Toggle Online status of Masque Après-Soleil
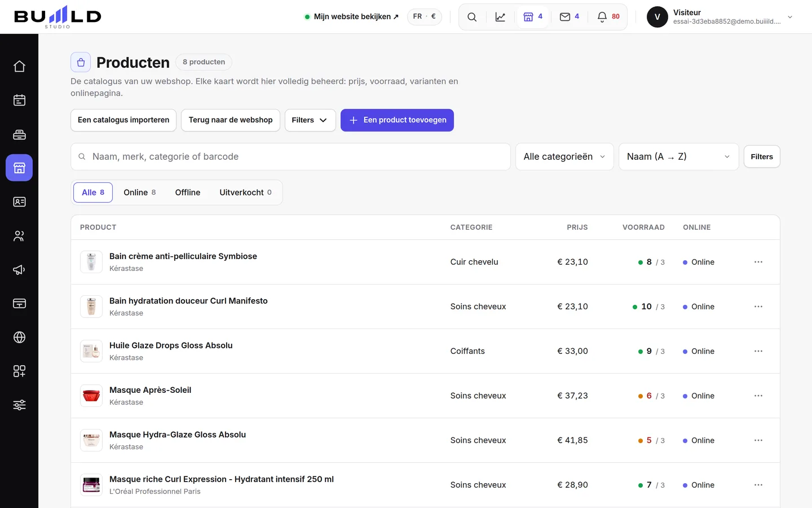The width and height of the screenshot is (812, 508). pos(699,396)
